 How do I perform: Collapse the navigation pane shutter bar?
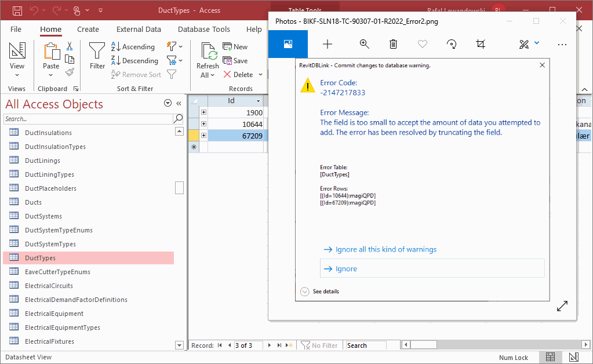179,103
